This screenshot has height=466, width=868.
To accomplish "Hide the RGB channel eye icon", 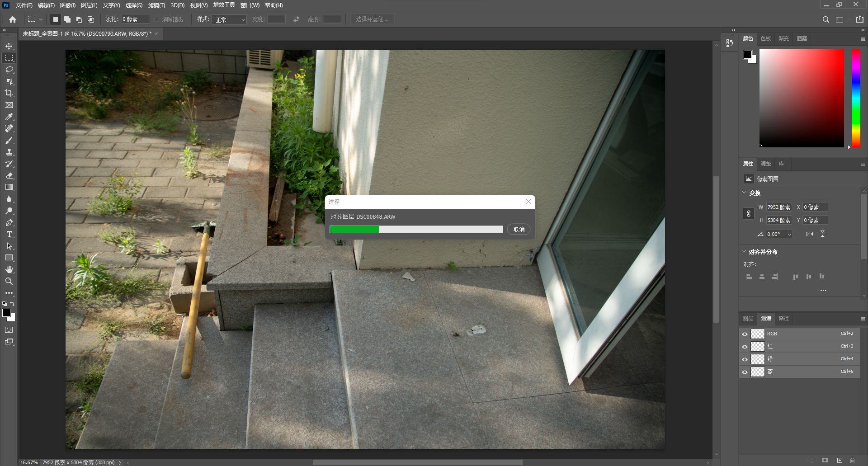I will pos(745,334).
